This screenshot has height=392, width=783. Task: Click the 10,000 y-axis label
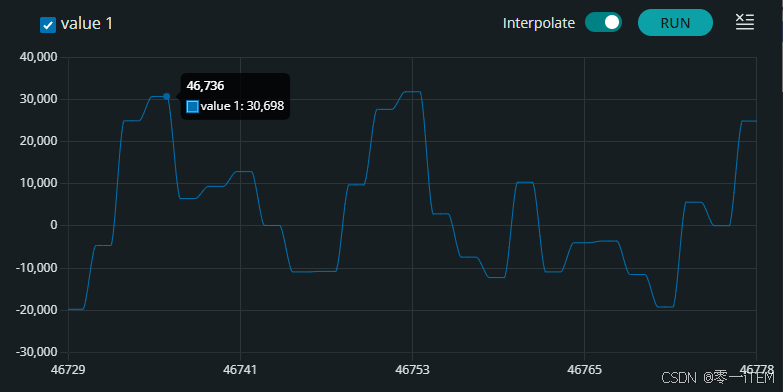tap(38, 183)
